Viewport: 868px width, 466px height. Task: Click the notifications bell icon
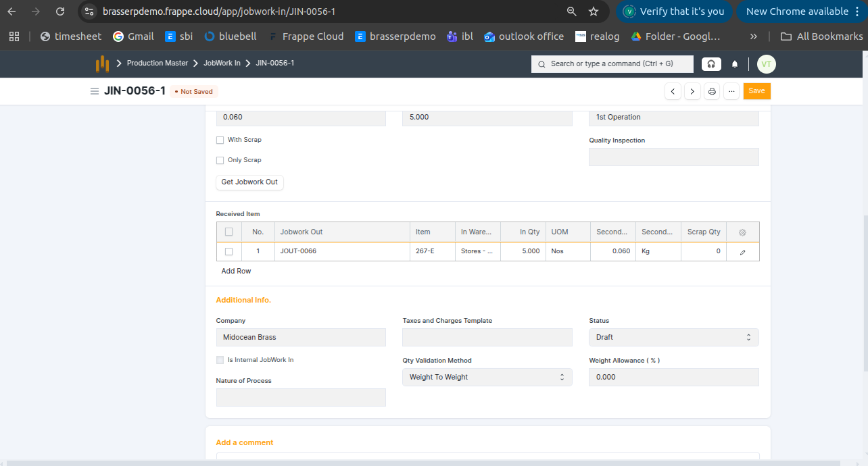(735, 64)
